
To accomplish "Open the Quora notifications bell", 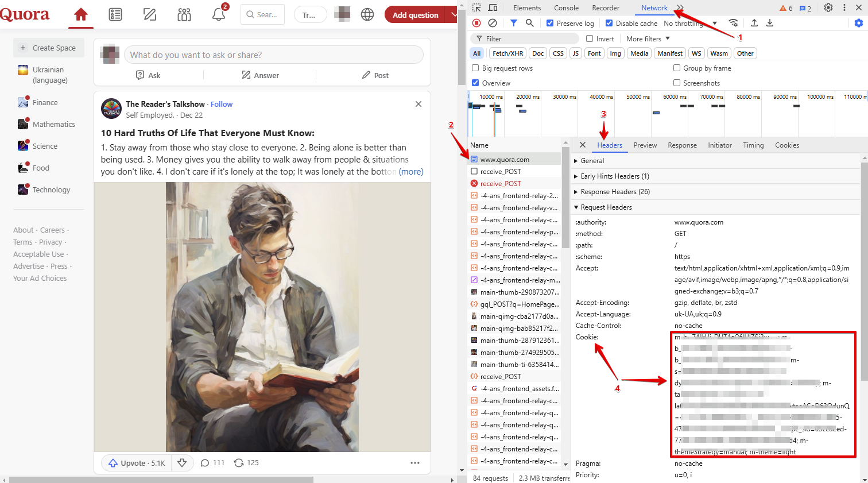I will pos(219,14).
